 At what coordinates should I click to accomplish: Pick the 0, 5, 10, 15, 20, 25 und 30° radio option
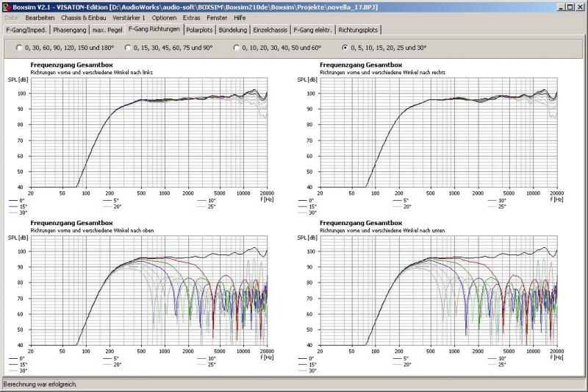[x=345, y=48]
